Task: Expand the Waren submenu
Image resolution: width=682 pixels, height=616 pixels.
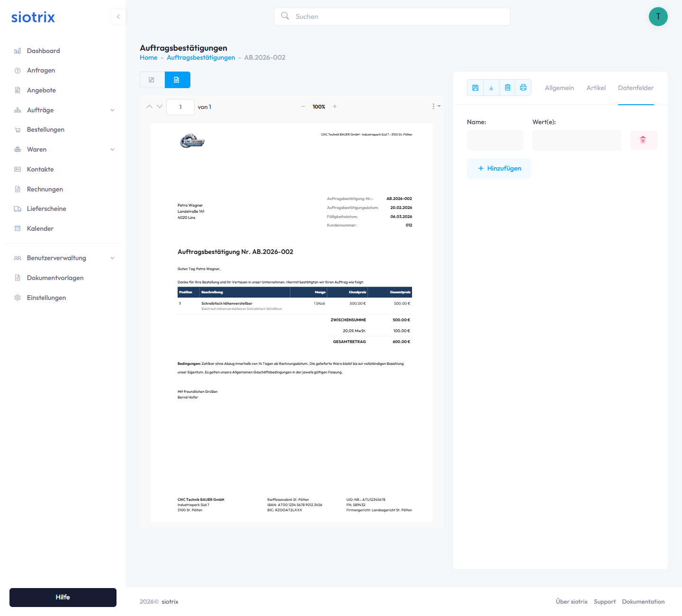Action: (112, 150)
